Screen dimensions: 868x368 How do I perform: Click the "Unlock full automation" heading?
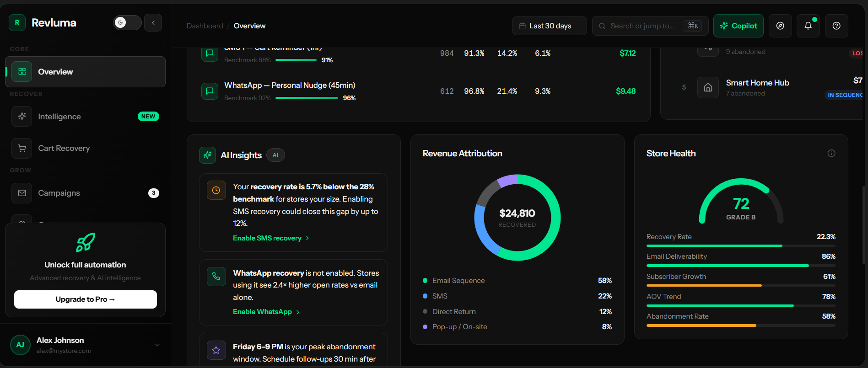[86, 265]
